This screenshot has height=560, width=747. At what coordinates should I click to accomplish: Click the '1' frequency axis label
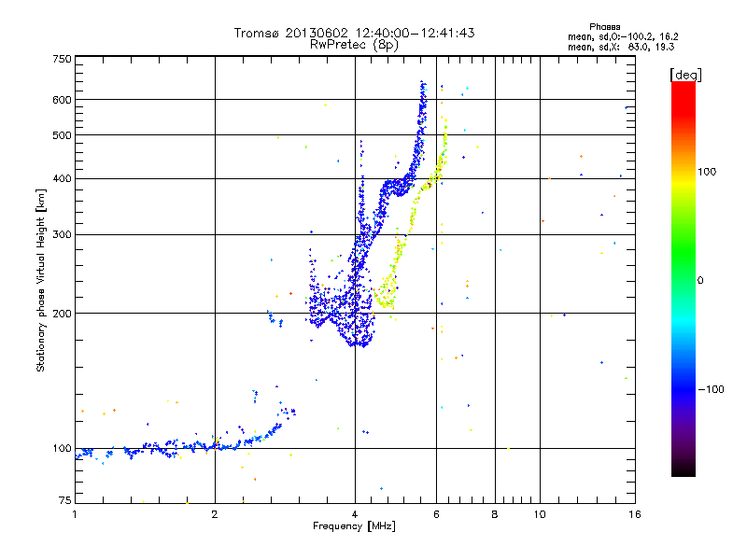point(75,514)
